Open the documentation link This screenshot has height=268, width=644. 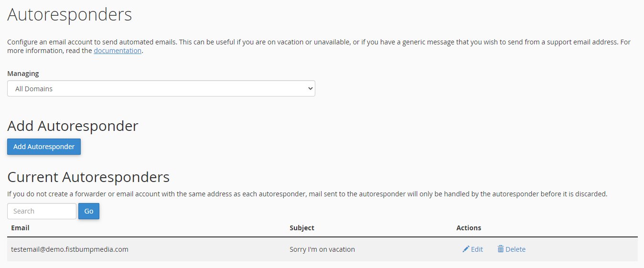click(x=118, y=51)
